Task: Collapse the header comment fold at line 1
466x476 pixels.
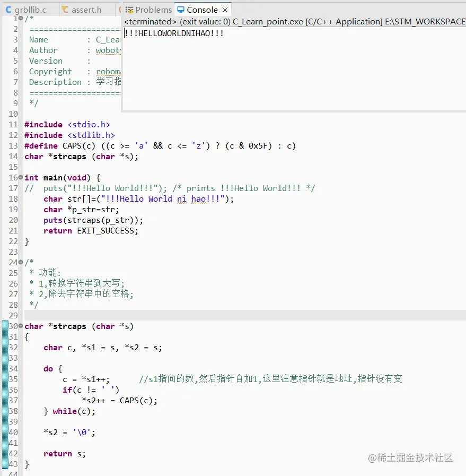Action: coord(20,18)
